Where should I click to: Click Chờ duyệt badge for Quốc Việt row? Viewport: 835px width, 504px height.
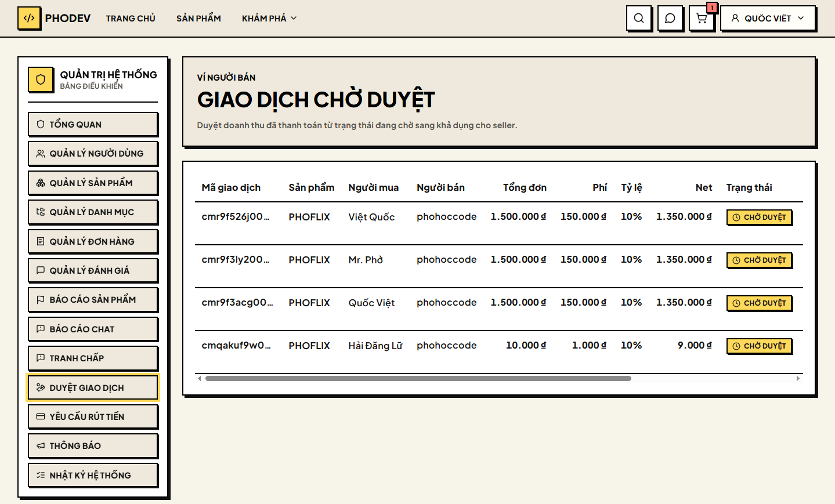pos(759,303)
